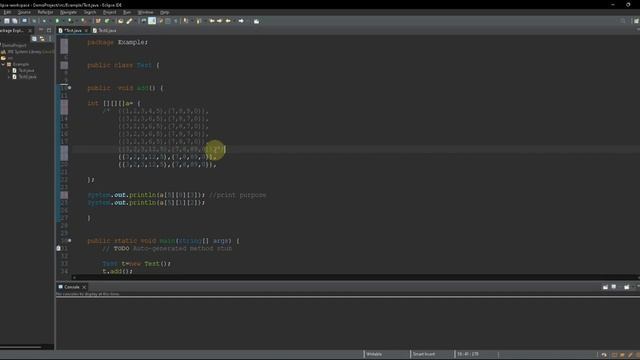Click the Search pen toolbar icon
640x360 pixels.
pyautogui.click(x=129, y=21)
